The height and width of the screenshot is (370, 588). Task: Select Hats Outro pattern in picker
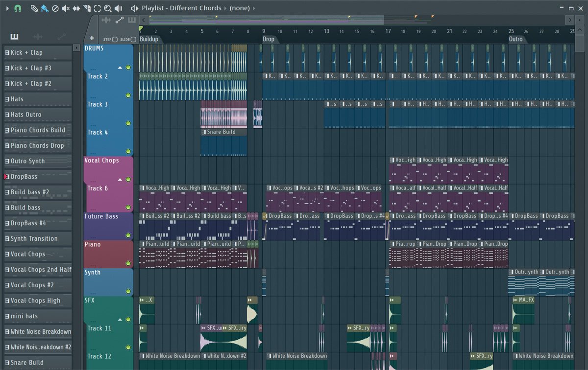pyautogui.click(x=38, y=115)
